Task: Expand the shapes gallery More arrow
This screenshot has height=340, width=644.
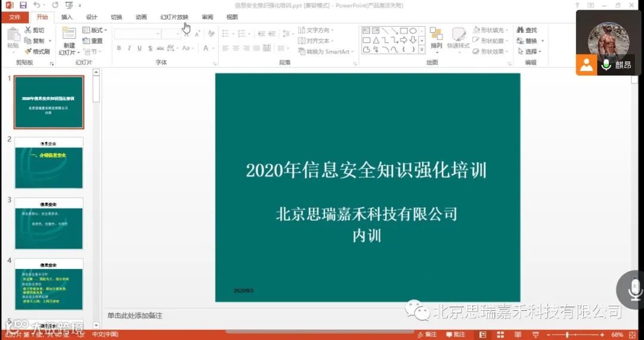Action: [422, 50]
